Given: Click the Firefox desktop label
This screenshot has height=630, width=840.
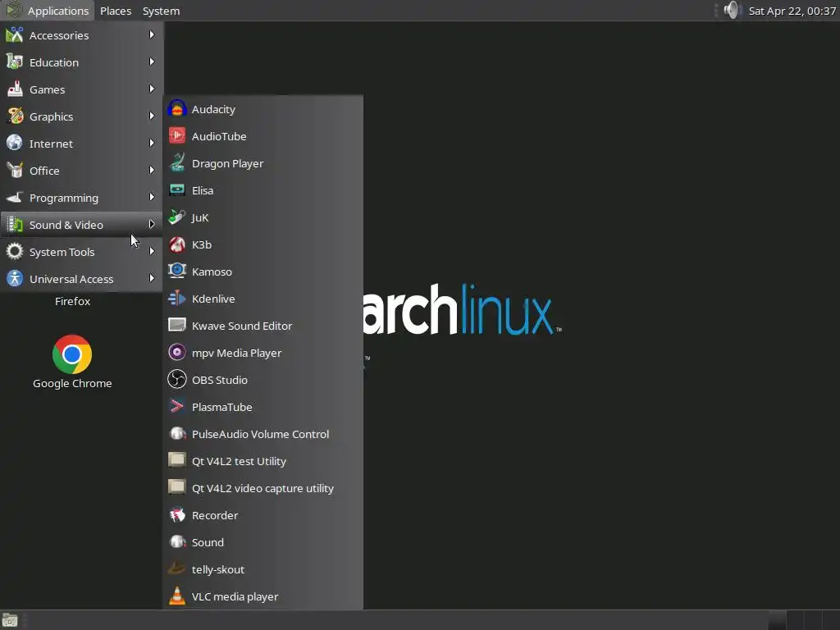Looking at the screenshot, I should tap(72, 301).
